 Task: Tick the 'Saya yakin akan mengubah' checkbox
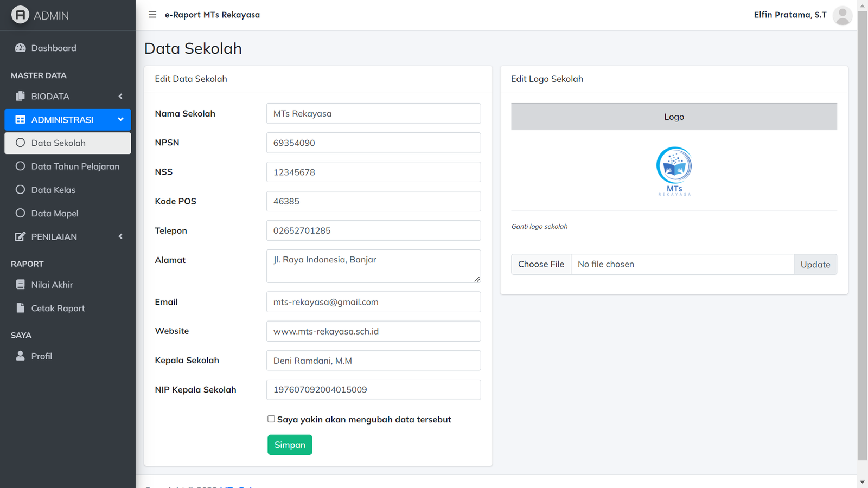pos(271,419)
